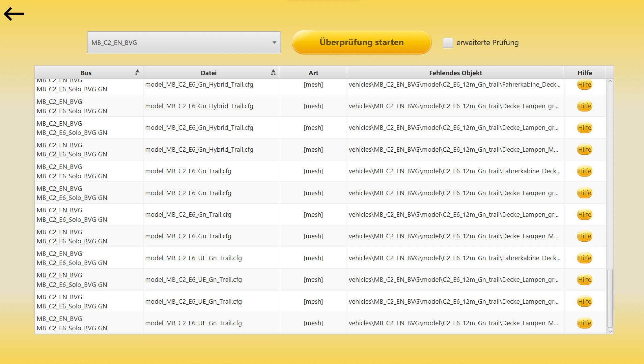Image resolution: width=644 pixels, height=364 pixels.
Task: Open the MB_C2_EN_BVG bus dropdown
Action: pyautogui.click(x=184, y=42)
